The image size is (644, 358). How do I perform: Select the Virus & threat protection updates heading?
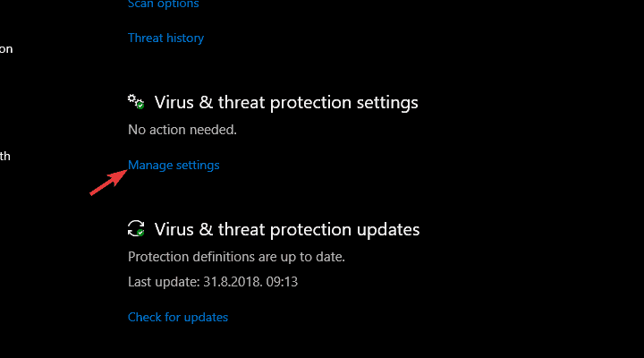pos(287,229)
